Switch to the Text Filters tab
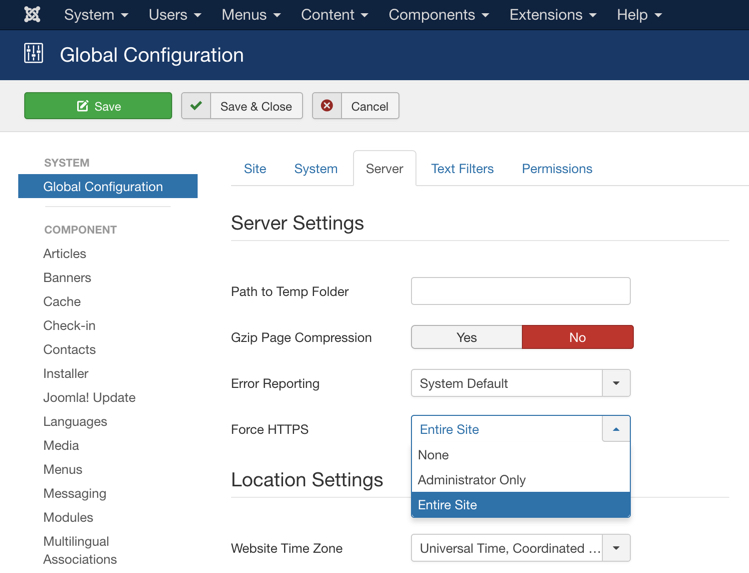The image size is (749, 573). (x=462, y=169)
